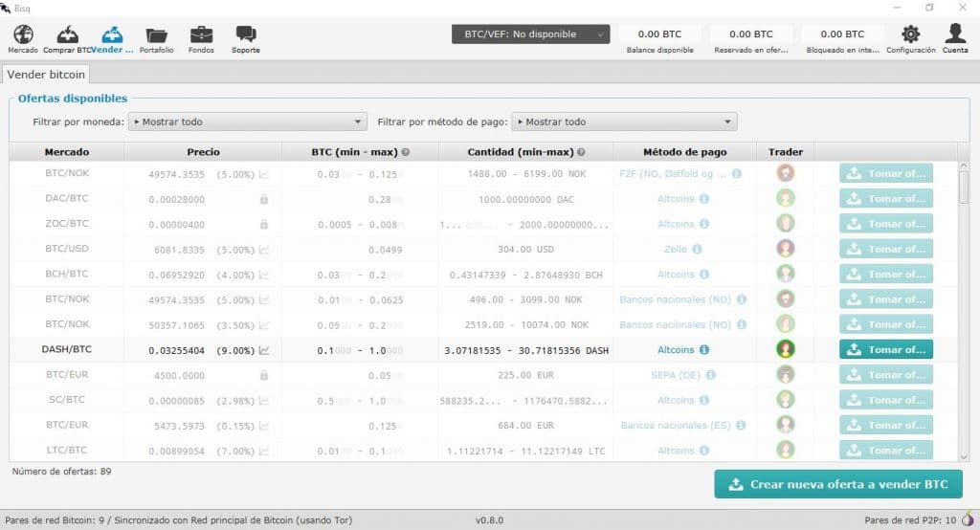
Task: Click the 6081.8335 price value
Action: click(179, 250)
